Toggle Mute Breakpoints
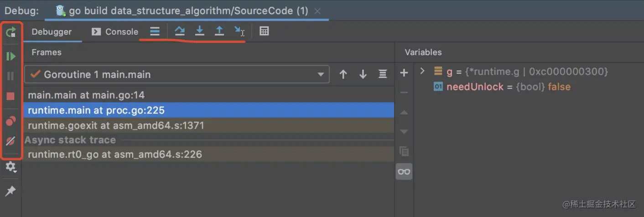Image resolution: width=644 pixels, height=217 pixels. coord(10,141)
